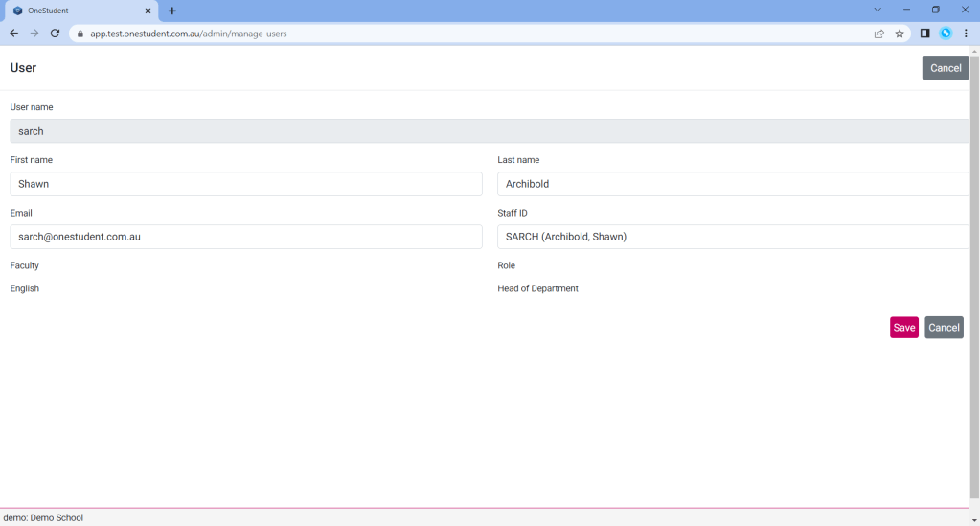Reload the page with refresh icon
Image resolution: width=980 pixels, height=526 pixels.
click(56, 34)
